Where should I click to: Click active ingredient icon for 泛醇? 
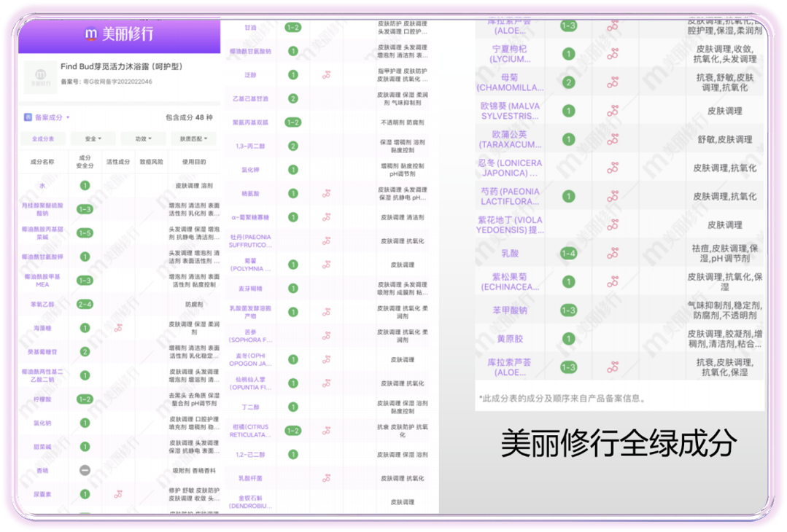tap(326, 75)
